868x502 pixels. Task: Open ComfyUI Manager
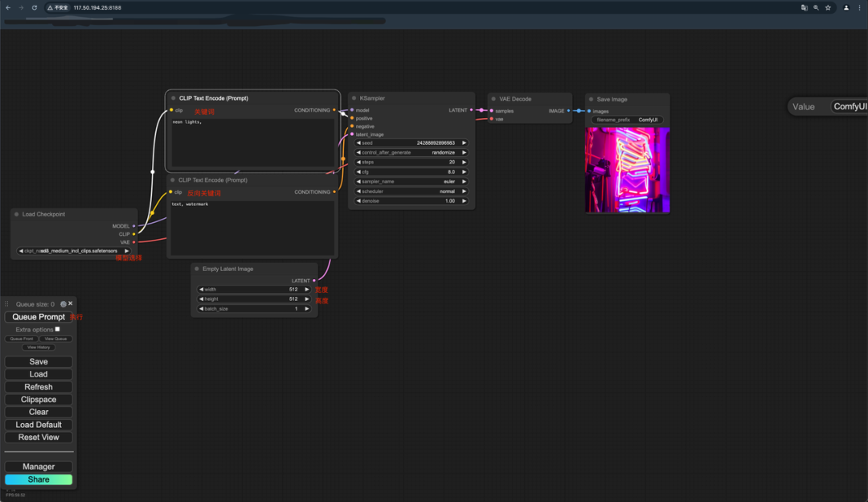click(38, 466)
